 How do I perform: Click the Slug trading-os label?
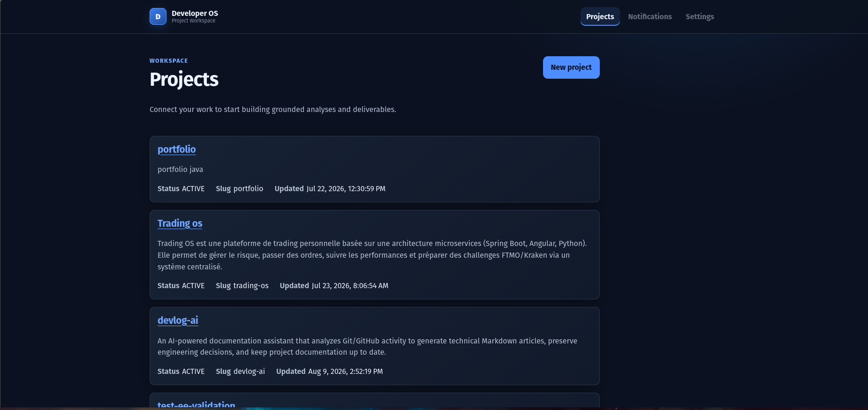click(x=242, y=285)
